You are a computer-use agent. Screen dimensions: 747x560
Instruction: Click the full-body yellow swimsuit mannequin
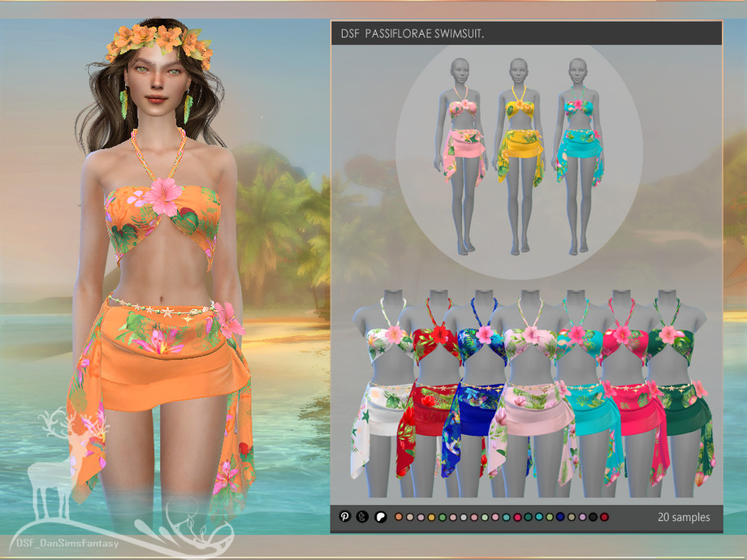[520, 156]
